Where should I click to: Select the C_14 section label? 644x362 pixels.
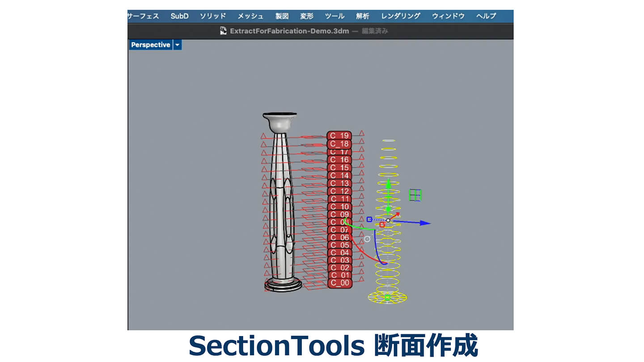click(x=339, y=176)
